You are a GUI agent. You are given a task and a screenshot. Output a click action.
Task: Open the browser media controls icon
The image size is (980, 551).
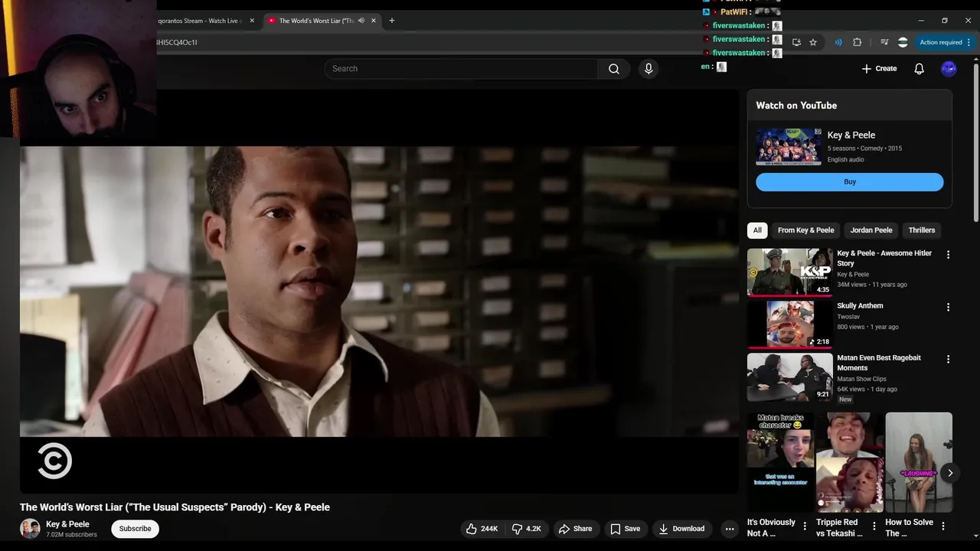[884, 42]
